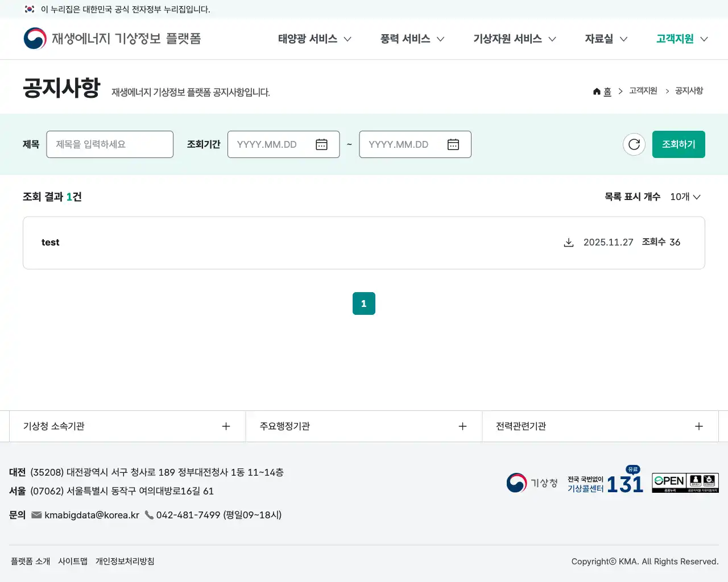This screenshot has height=582, width=728.
Task: Open the 개인정보처리방침 link
Action: (125, 561)
